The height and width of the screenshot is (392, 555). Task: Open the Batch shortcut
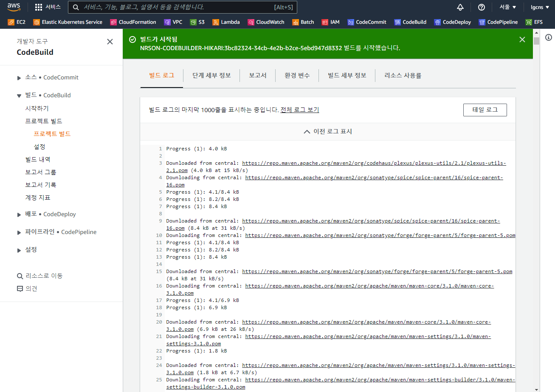[303, 22]
